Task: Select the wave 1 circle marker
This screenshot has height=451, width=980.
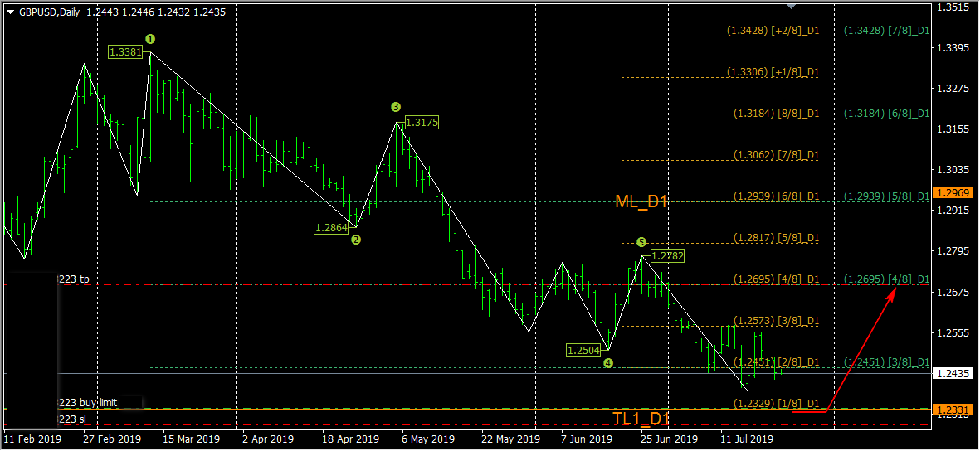Action: [x=150, y=39]
